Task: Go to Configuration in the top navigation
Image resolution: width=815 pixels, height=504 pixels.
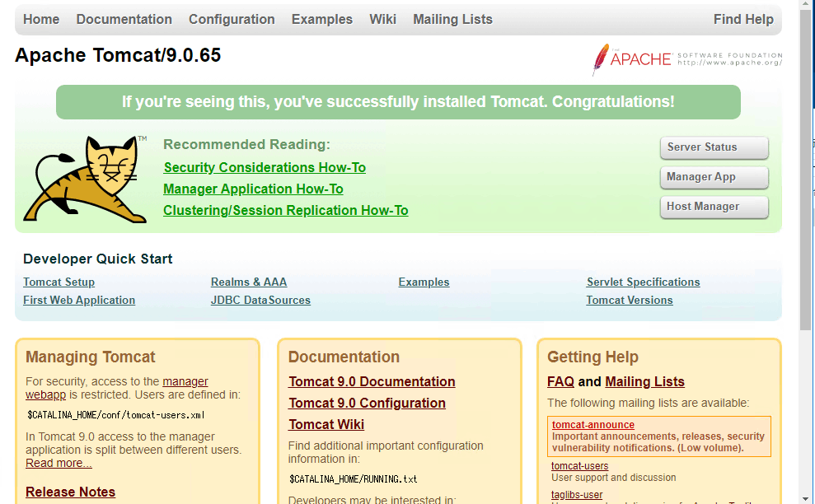Action: [x=232, y=19]
